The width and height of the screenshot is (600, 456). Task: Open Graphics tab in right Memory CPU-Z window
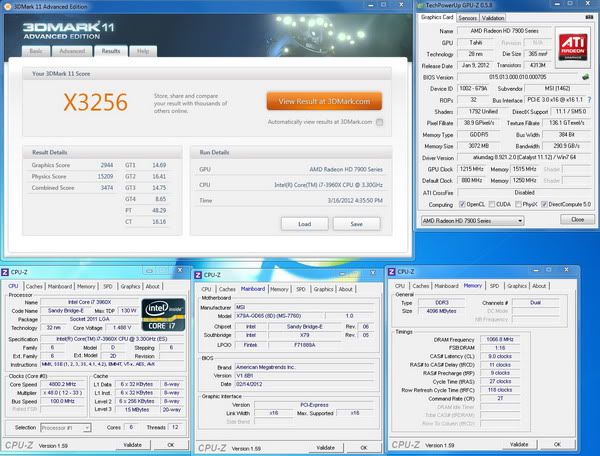(x=517, y=286)
